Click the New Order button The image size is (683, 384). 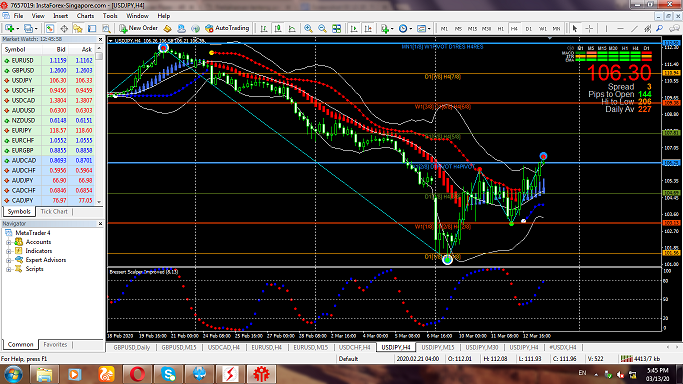[x=138, y=28]
